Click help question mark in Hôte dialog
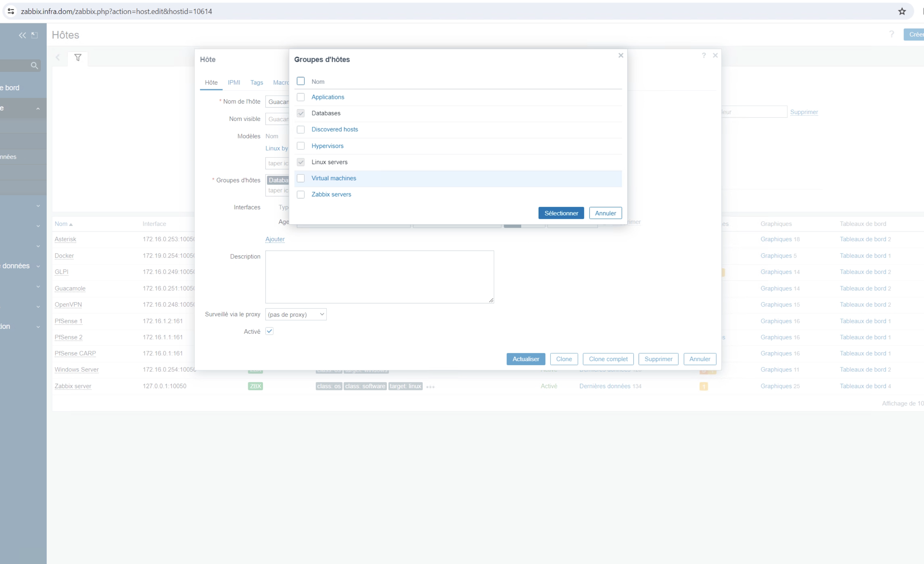Screen dimensions: 924x564 [x=704, y=56]
